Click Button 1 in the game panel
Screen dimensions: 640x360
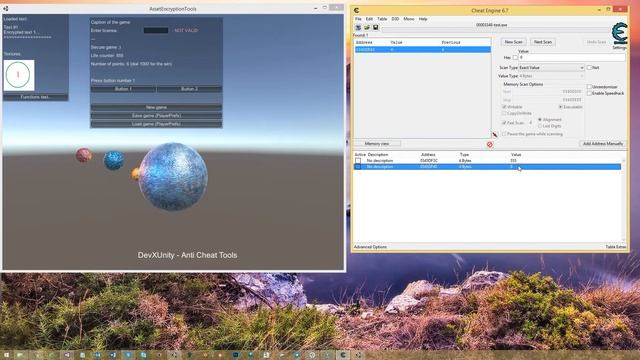[x=123, y=89]
